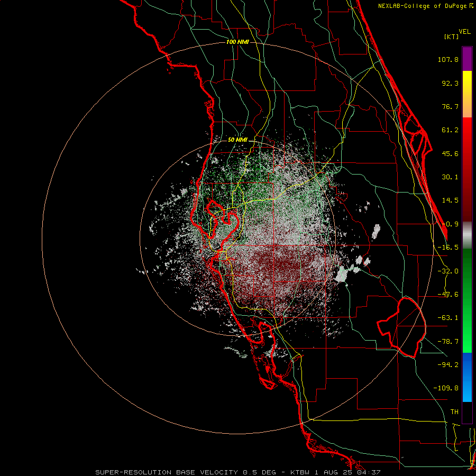Select the -16.5 velocity scale value

pos(448,248)
